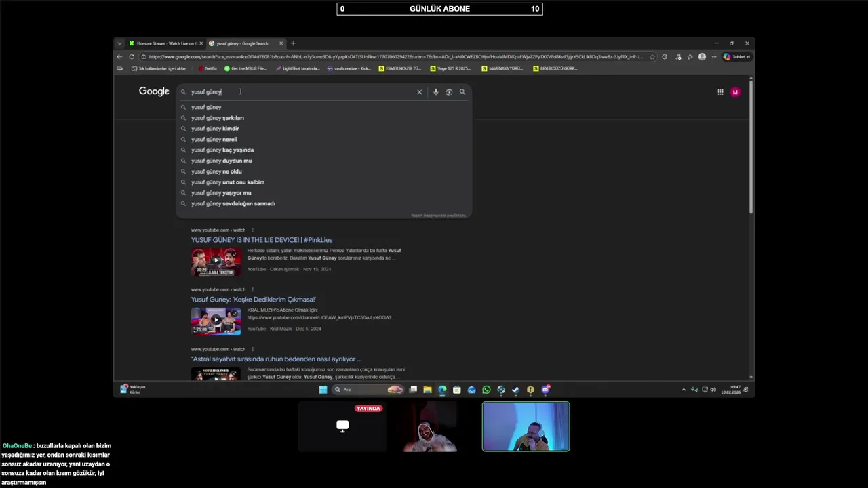Select the highlighted blue webcam feed
868x488 pixels.
[526, 426]
